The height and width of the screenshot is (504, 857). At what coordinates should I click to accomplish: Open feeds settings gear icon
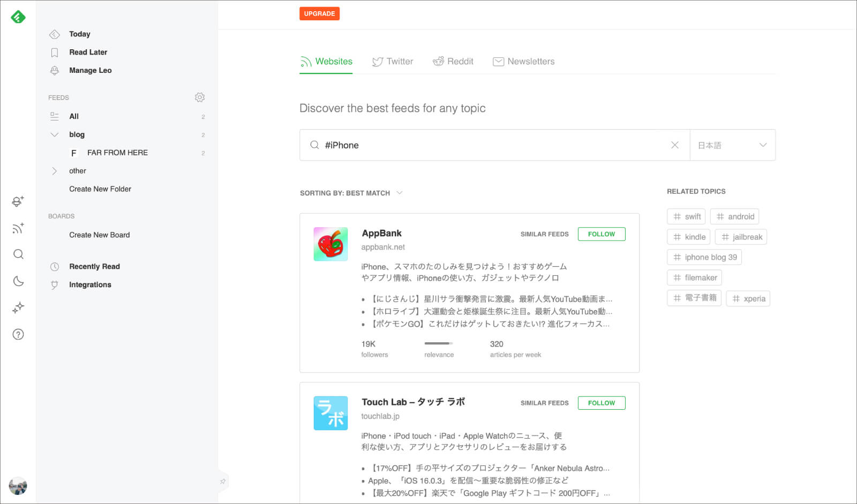(x=200, y=97)
